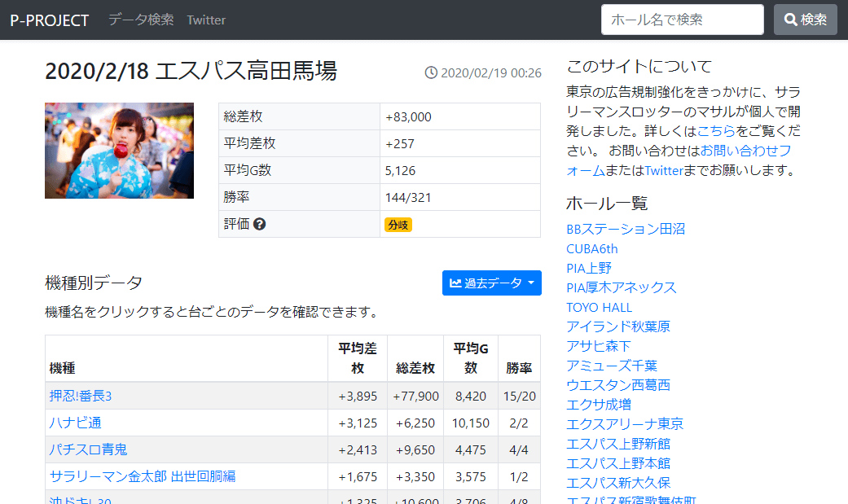Screen dimensions: 848x504
Task: Open the パチスロ青鬼 machine link
Action: click(88, 449)
